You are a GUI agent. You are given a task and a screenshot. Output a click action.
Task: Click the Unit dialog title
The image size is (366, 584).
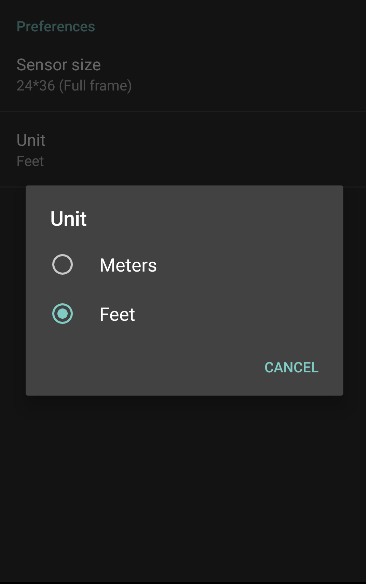click(69, 219)
